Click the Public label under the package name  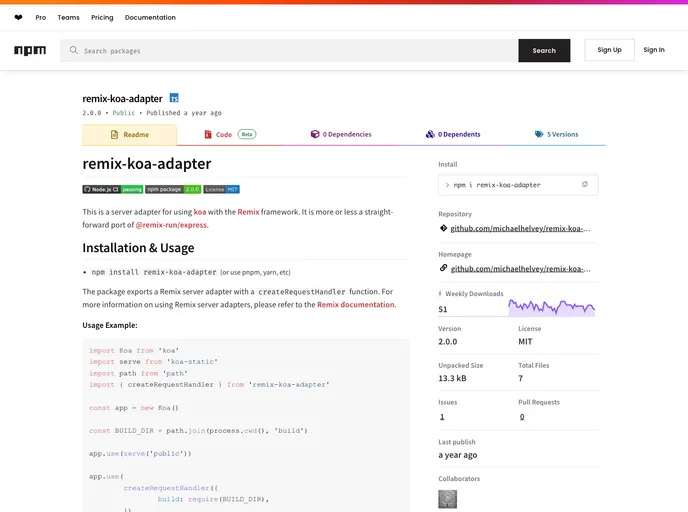124,113
